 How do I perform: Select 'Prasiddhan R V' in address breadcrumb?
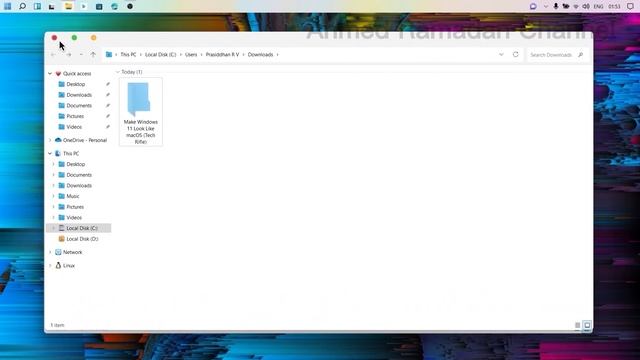coord(222,54)
